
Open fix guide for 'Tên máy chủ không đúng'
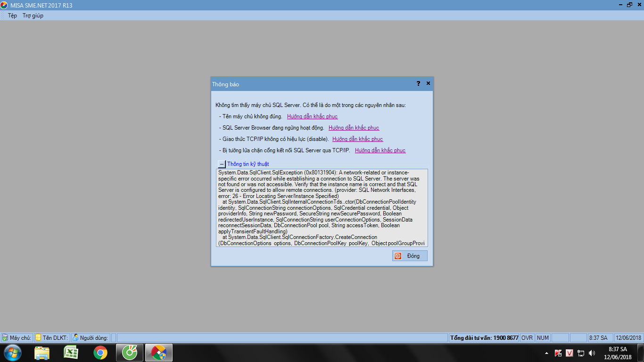[313, 116]
